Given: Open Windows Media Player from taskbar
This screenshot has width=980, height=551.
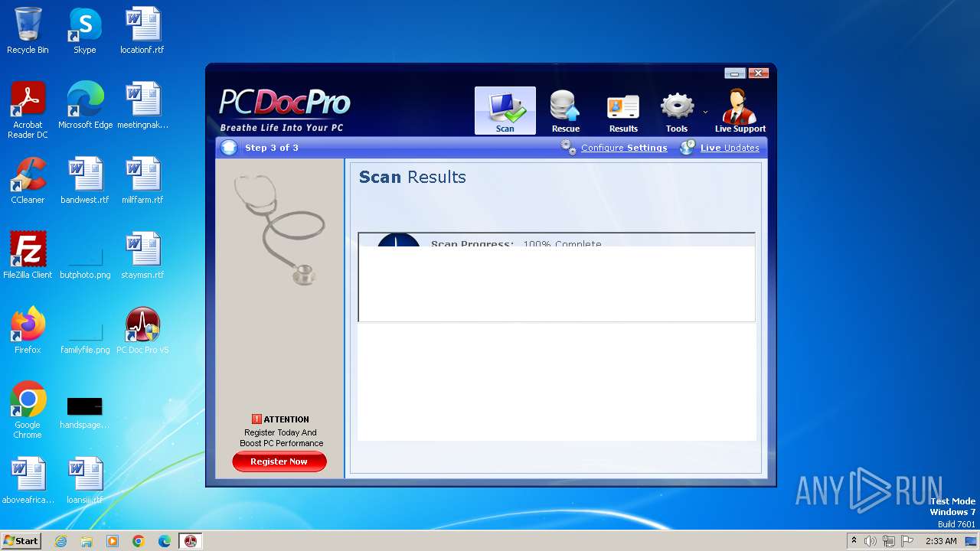Looking at the screenshot, I should (x=113, y=541).
